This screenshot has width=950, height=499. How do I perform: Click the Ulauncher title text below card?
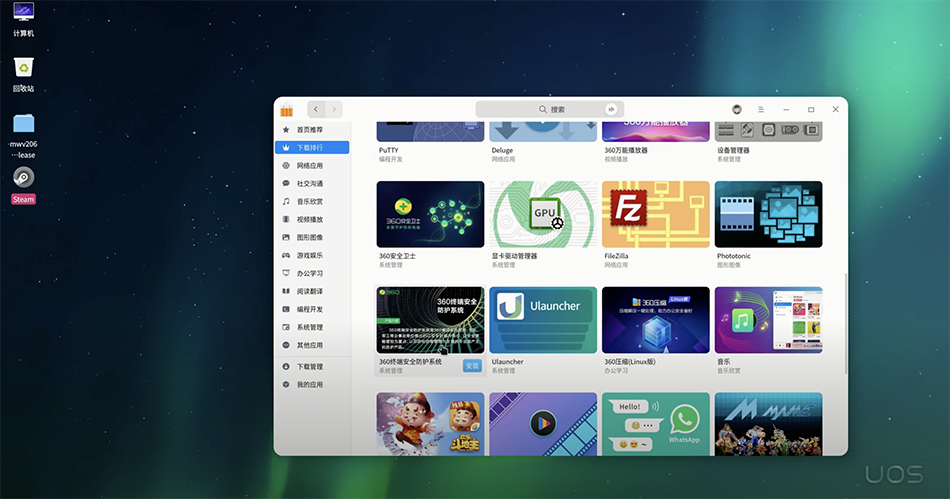(507, 362)
